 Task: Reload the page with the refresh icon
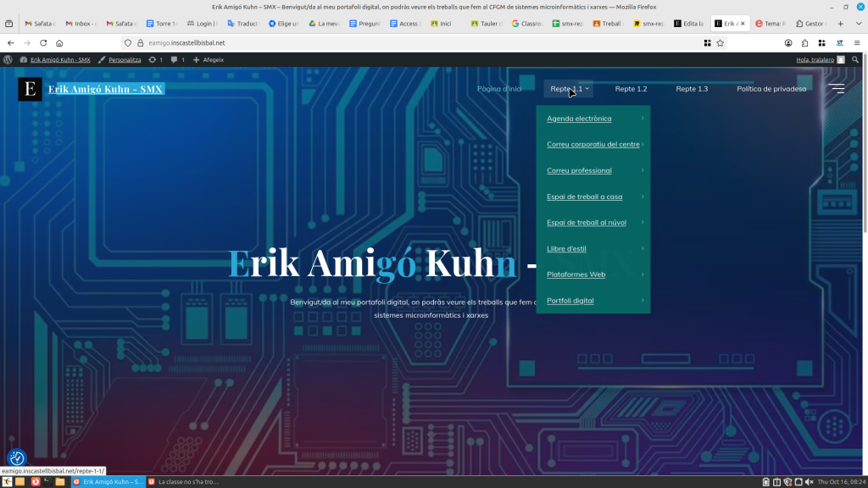coord(43,42)
